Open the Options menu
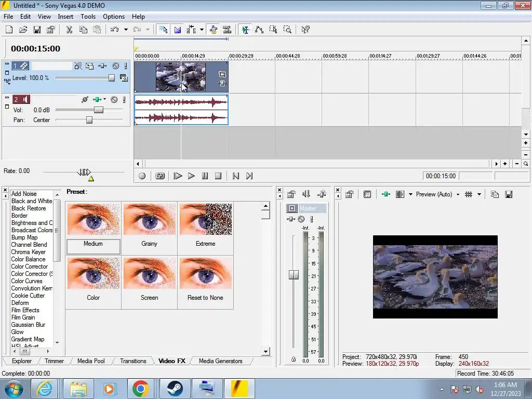This screenshot has height=399, width=532. [114, 16]
